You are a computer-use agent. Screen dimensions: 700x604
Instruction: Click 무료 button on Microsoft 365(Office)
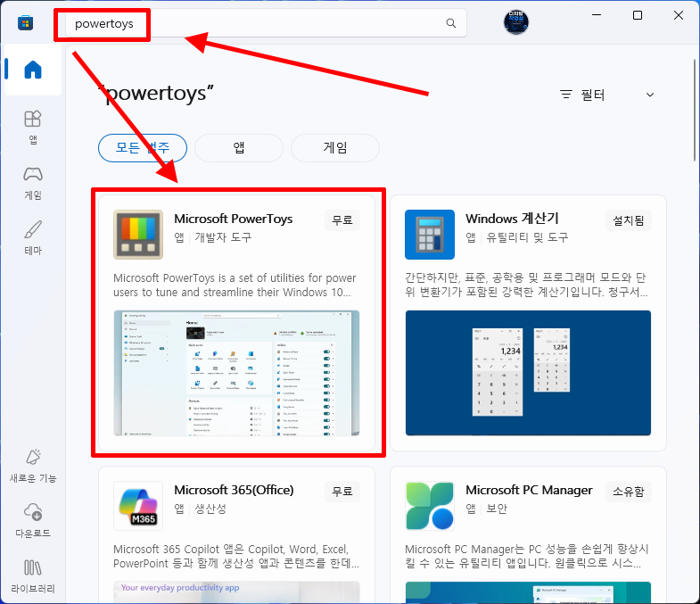click(342, 492)
